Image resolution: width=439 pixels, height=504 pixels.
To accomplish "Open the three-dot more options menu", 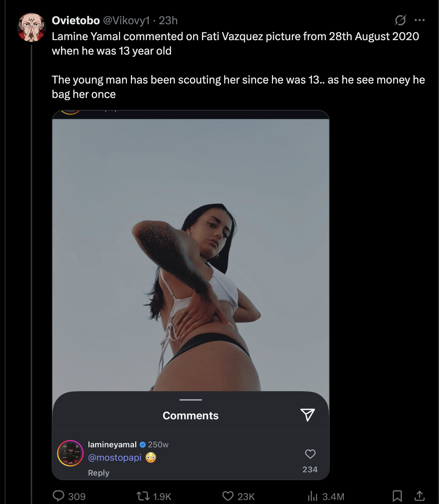I will [419, 20].
